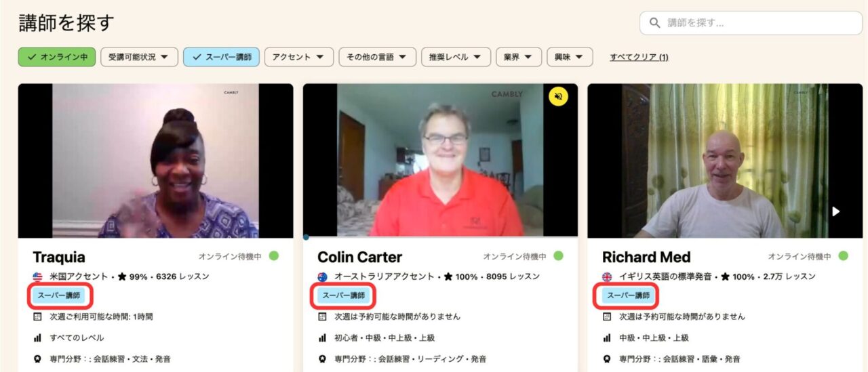The width and height of the screenshot is (868, 372).
Task: Click the specialty badge icon on Traquia's card
Action: pyautogui.click(x=38, y=358)
